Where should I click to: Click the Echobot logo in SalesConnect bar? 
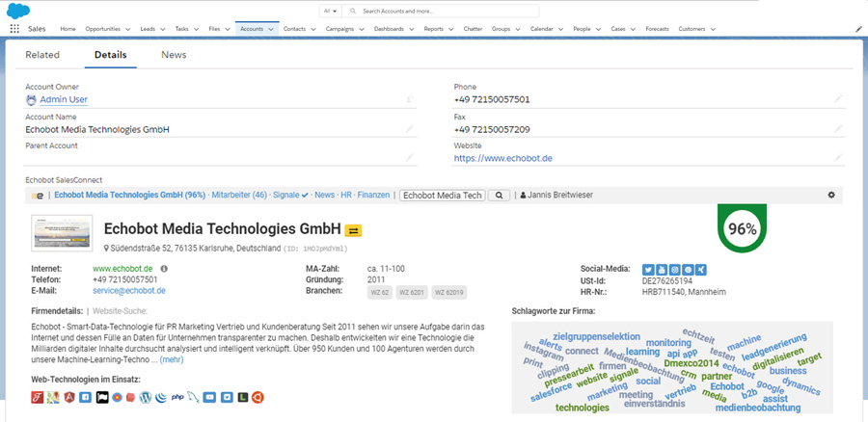click(38, 196)
